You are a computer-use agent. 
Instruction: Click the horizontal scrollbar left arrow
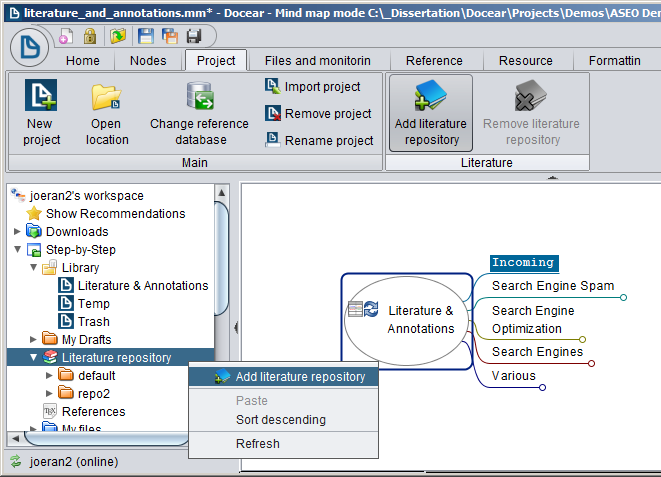[16, 438]
